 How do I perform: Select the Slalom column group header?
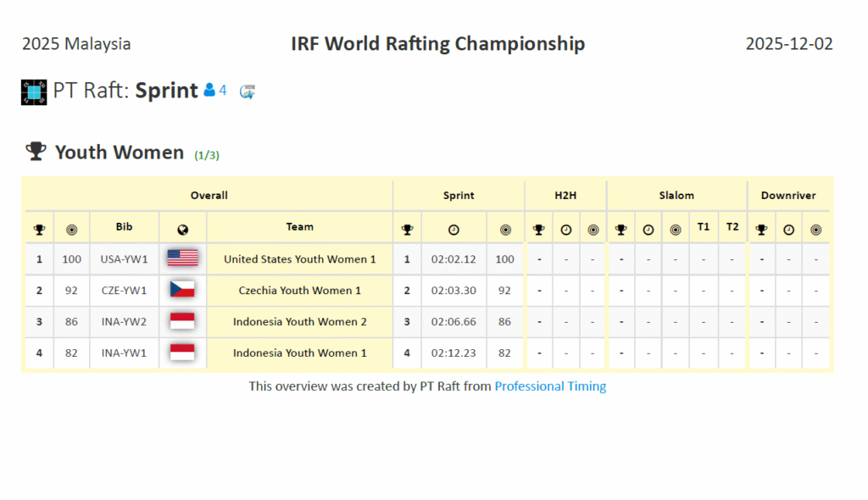pos(676,195)
